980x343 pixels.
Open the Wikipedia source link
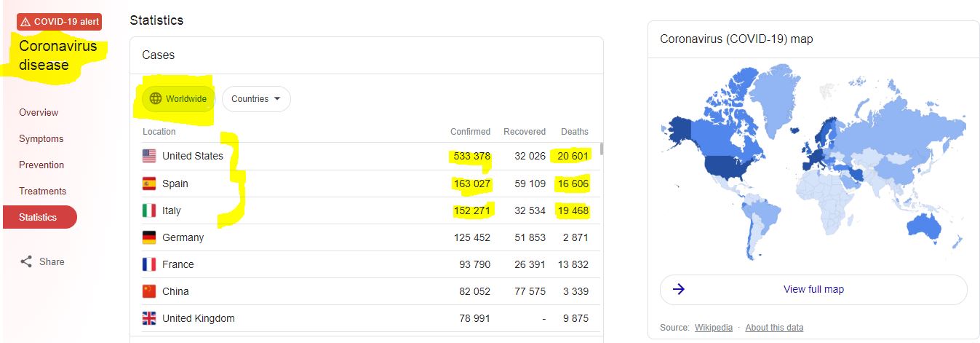tap(713, 328)
